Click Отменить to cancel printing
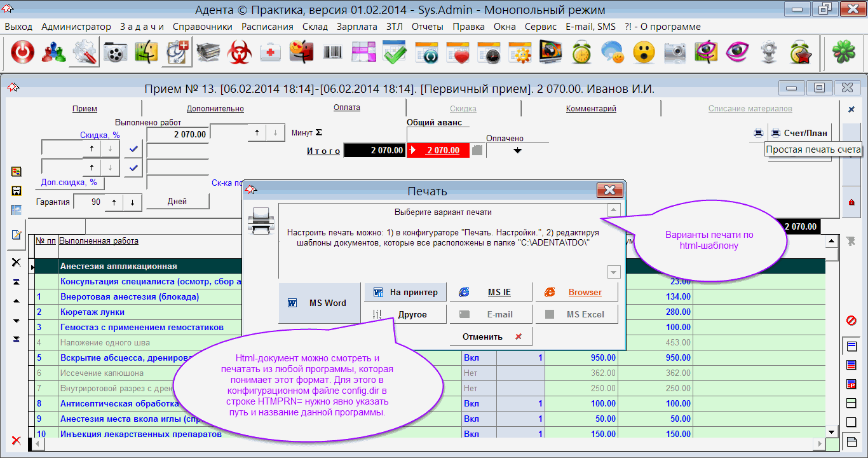868x458 pixels. click(490, 337)
